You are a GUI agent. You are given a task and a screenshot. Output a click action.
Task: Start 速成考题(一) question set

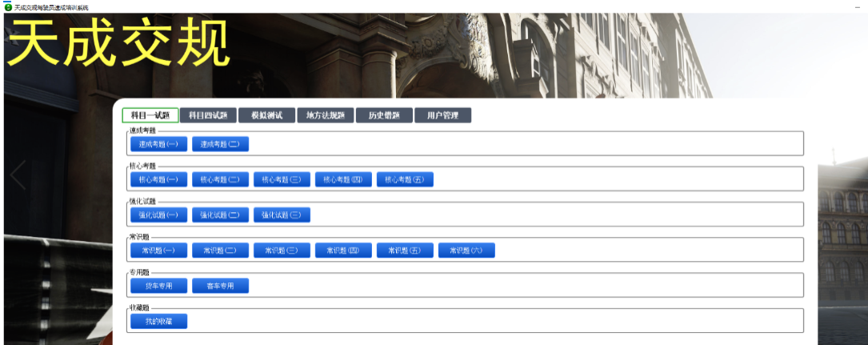click(x=159, y=144)
